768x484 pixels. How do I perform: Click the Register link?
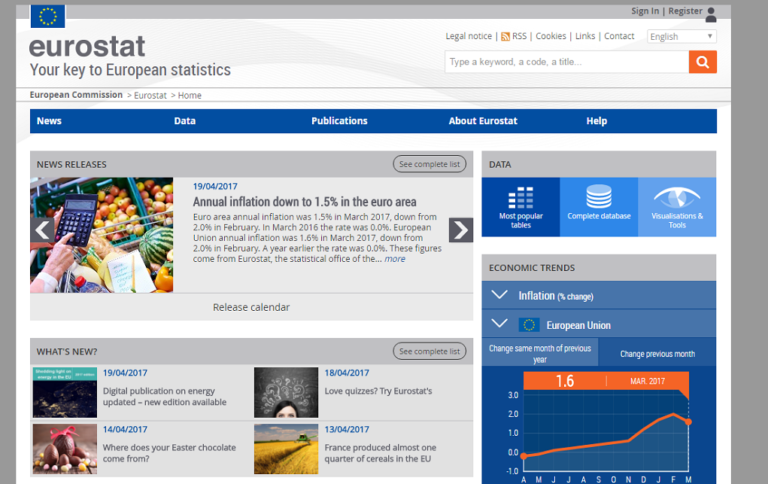[x=685, y=11]
